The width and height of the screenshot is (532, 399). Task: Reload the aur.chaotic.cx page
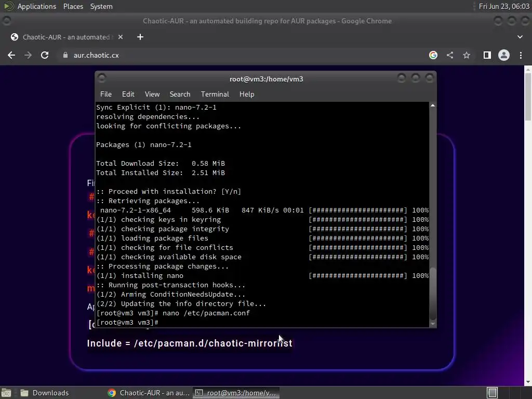pos(45,55)
